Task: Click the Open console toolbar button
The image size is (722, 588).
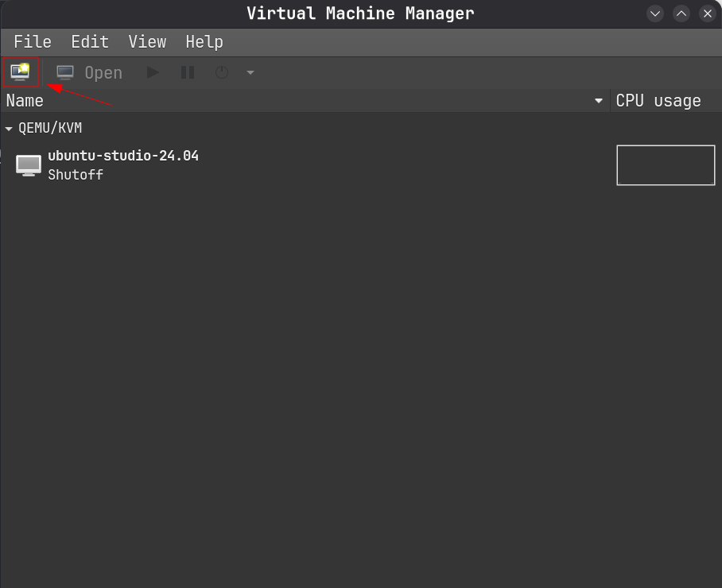Action: 89,72
